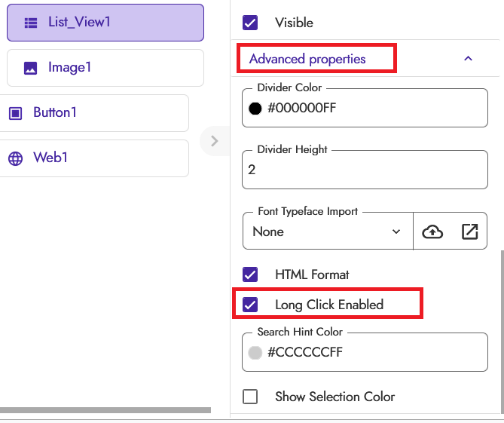Click the black Divider Color swatch
504x423 pixels.
click(x=255, y=108)
